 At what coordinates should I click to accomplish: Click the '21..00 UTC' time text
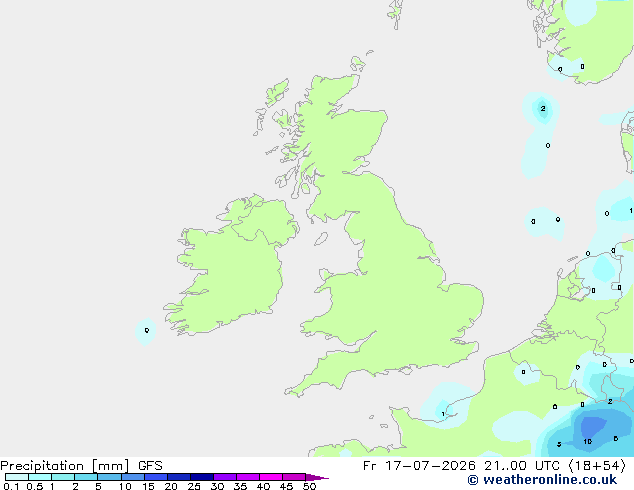pyautogui.click(x=522, y=466)
